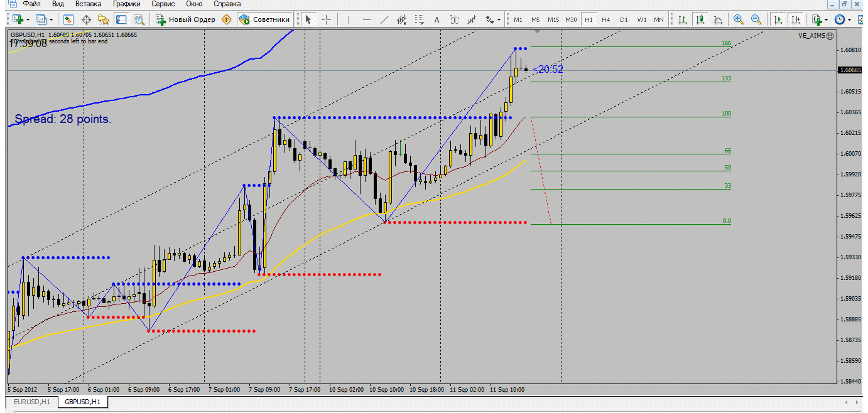Switch to H4 timeframe

click(606, 19)
